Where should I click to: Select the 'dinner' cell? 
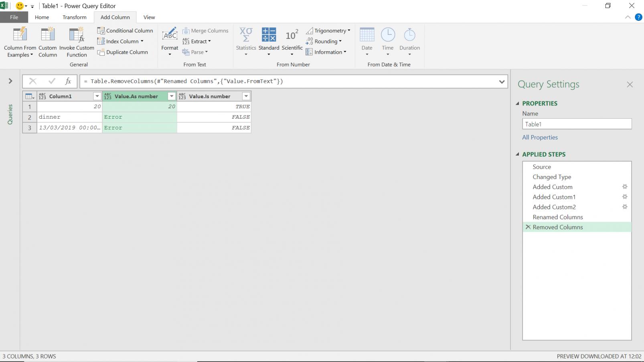click(70, 117)
